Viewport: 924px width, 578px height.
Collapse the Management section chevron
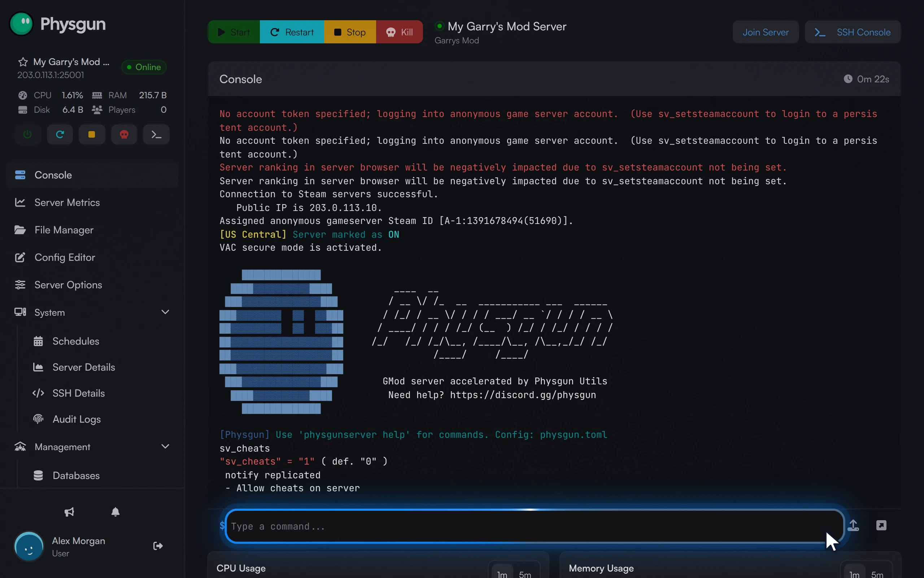tap(165, 447)
